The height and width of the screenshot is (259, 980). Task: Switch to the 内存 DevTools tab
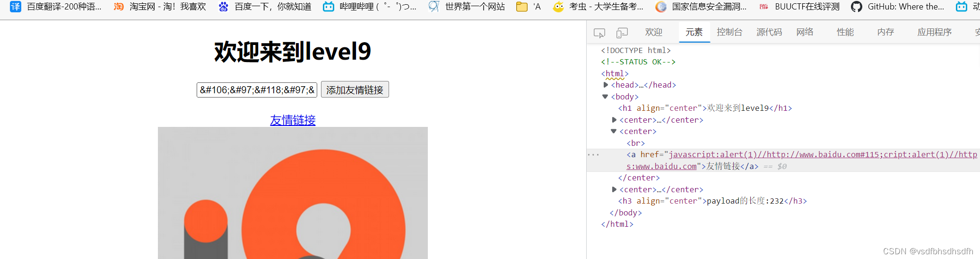[885, 32]
